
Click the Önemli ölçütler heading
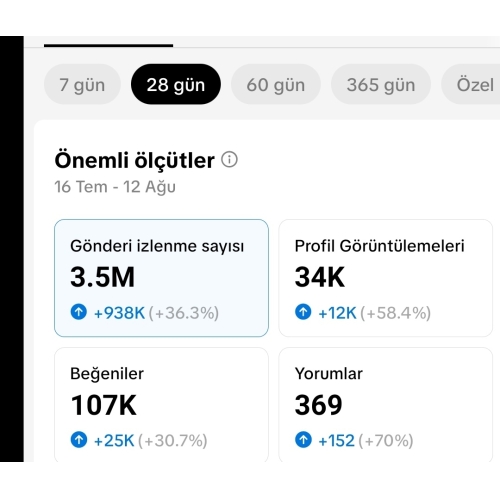point(134,161)
